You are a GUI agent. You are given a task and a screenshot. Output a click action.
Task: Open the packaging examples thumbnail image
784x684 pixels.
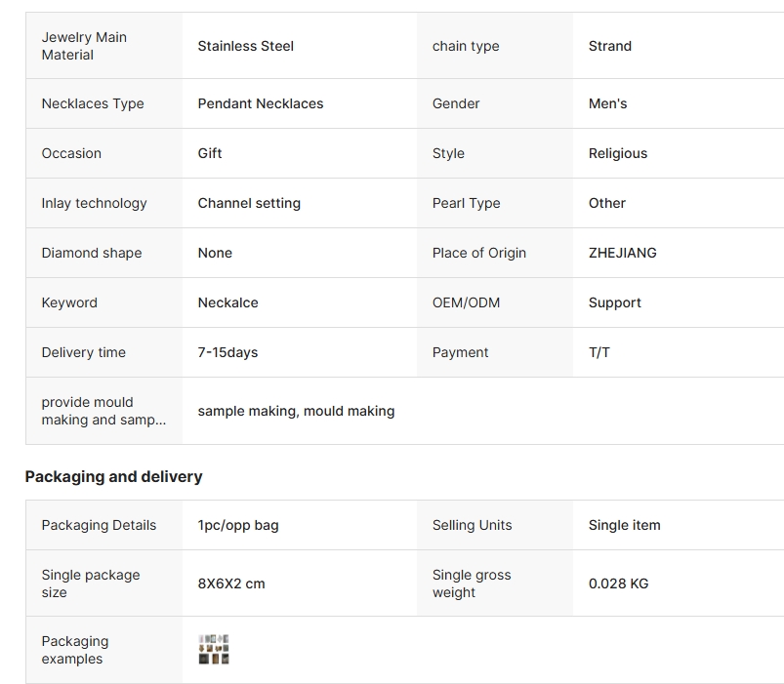point(214,650)
